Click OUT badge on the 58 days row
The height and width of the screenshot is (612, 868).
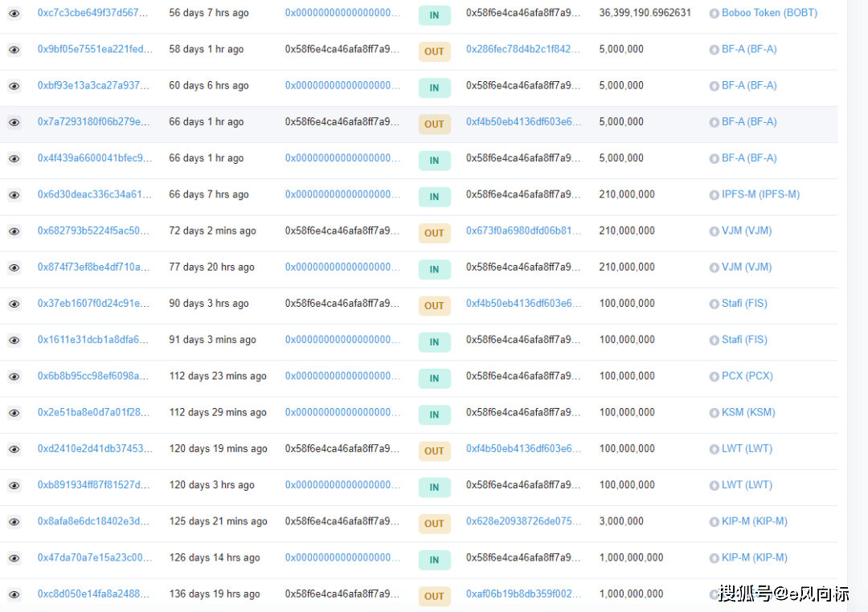click(435, 51)
